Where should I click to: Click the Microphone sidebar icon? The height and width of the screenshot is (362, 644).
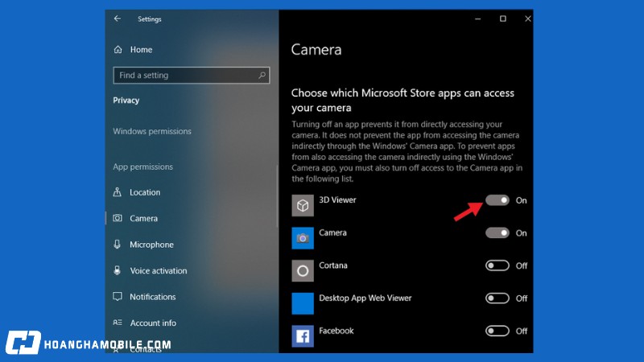118,245
